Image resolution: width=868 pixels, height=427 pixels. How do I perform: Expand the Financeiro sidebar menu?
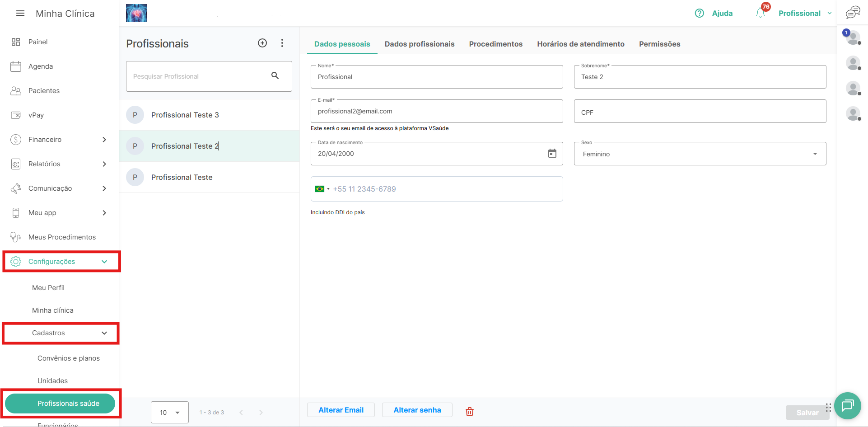[x=61, y=140]
